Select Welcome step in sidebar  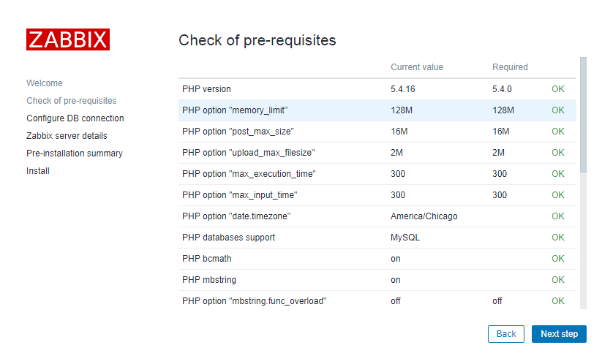point(45,83)
